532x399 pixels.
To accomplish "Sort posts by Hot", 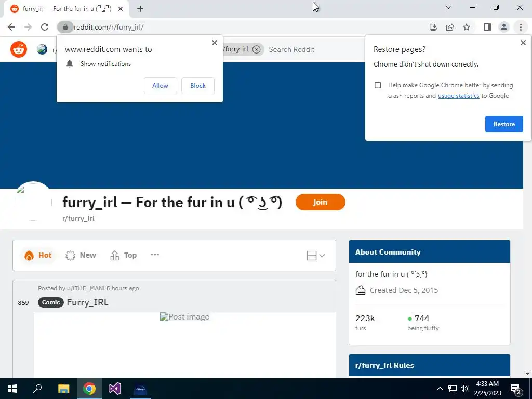I will pyautogui.click(x=37, y=255).
